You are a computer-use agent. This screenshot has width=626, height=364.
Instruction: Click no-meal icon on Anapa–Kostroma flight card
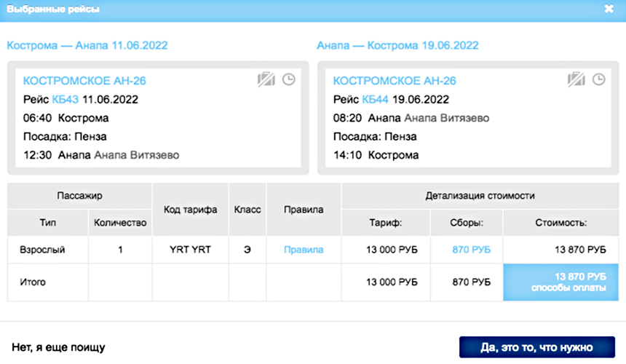(576, 79)
